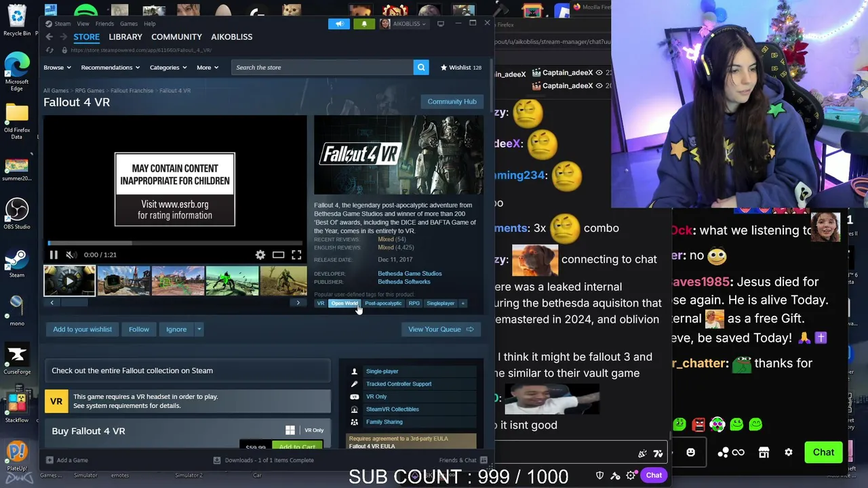This screenshot has width=868, height=488.
Task: Open OBS Studio desktop icon
Action: [x=17, y=214]
